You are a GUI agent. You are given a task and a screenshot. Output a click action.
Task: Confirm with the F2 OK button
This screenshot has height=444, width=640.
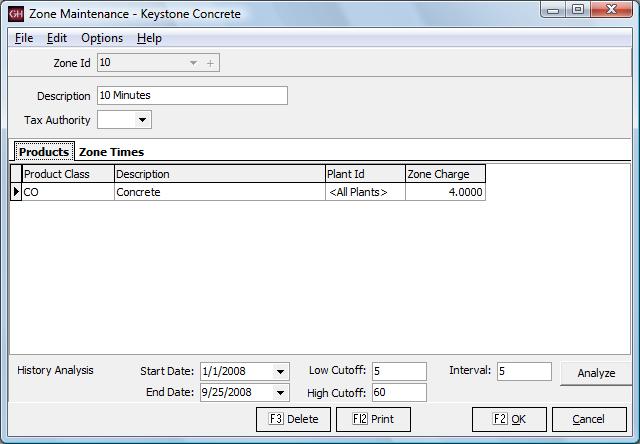click(509, 419)
